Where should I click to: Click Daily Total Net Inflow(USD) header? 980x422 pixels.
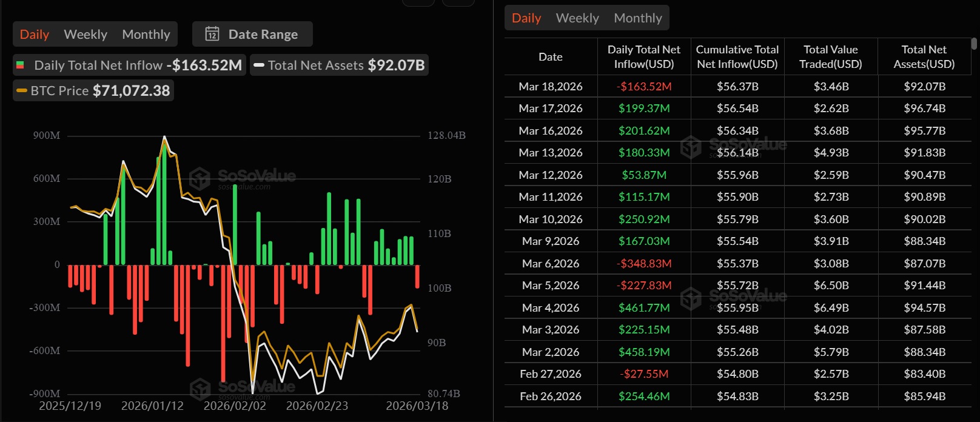click(x=644, y=57)
